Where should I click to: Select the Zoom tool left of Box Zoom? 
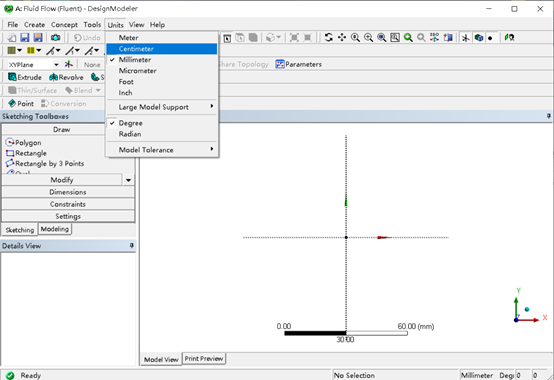(355, 37)
